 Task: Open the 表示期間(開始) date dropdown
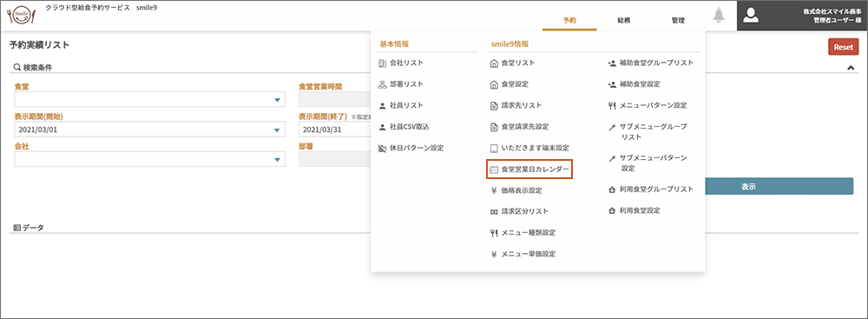(x=150, y=130)
